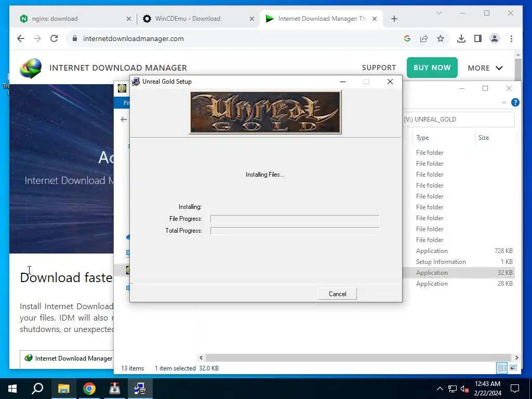Open Chrome from the taskbar
This screenshot has height=399, width=532.
click(89, 389)
